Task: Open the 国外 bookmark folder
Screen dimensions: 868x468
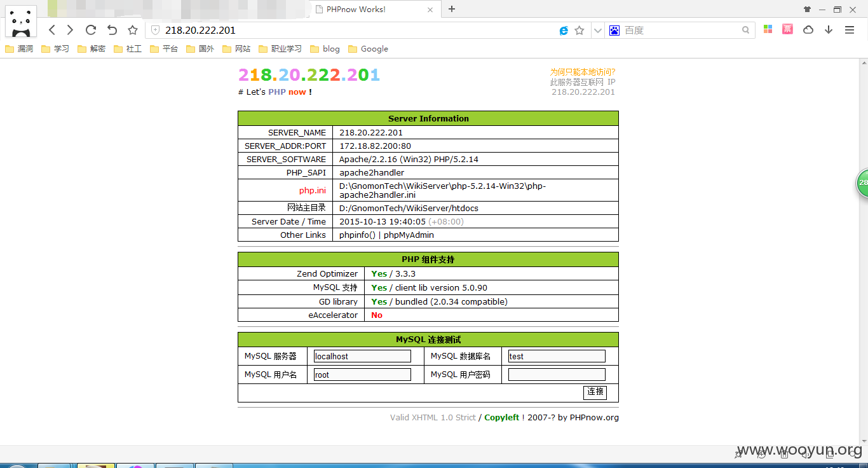Action: [200, 48]
